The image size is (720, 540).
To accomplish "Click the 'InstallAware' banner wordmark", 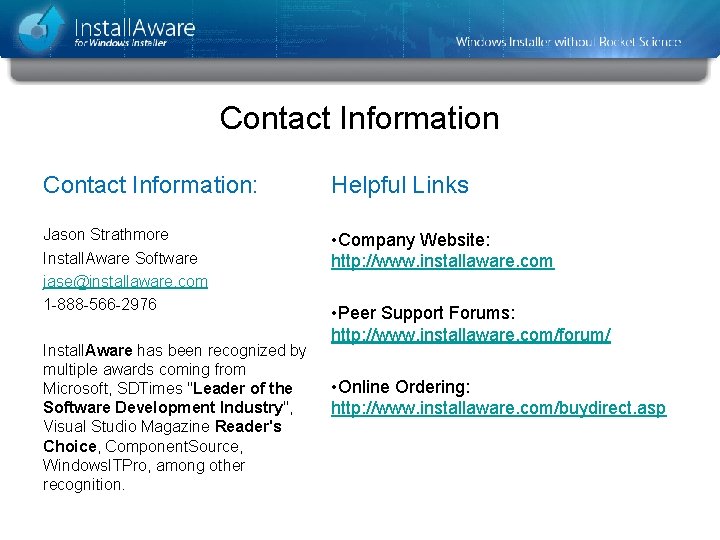I will point(135,27).
